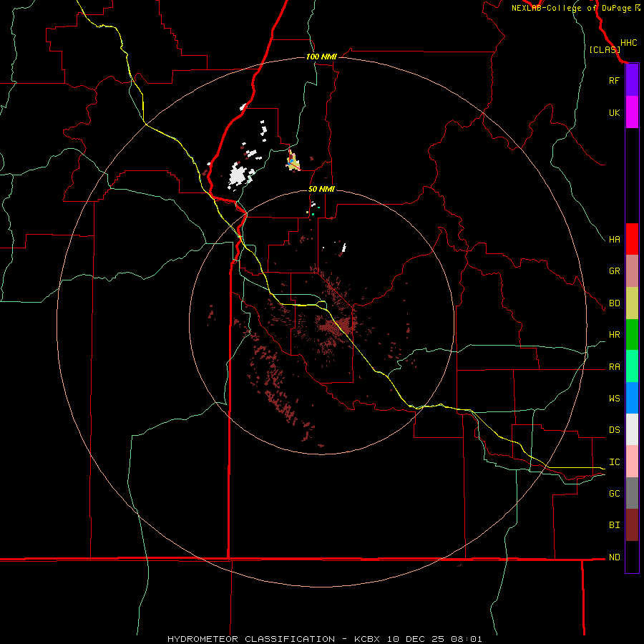
Task: Click the GR salmon legend color swatch
Action: pyautogui.click(x=632, y=270)
